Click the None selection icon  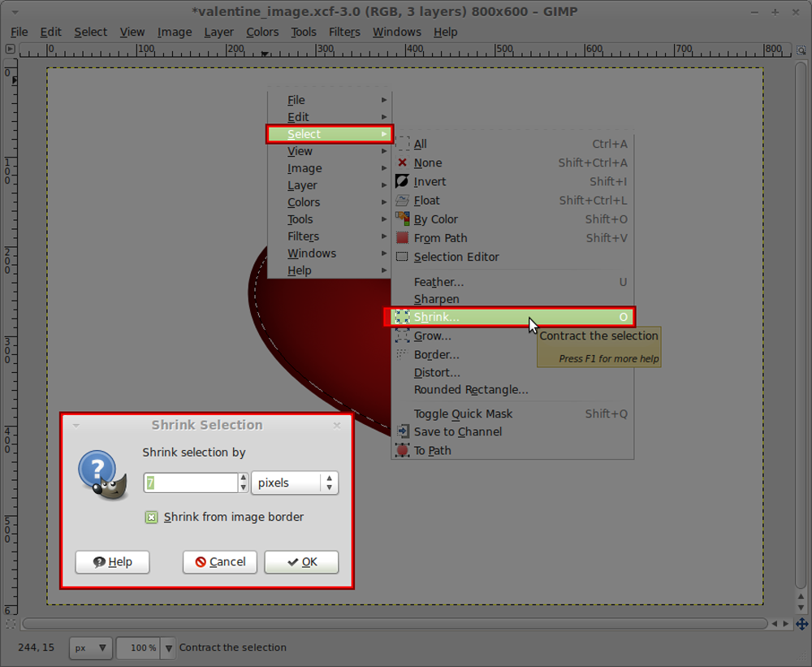coord(402,162)
